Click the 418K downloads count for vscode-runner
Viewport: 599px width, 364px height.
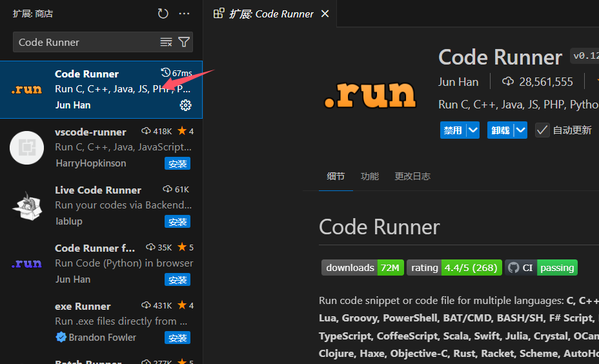tap(163, 132)
